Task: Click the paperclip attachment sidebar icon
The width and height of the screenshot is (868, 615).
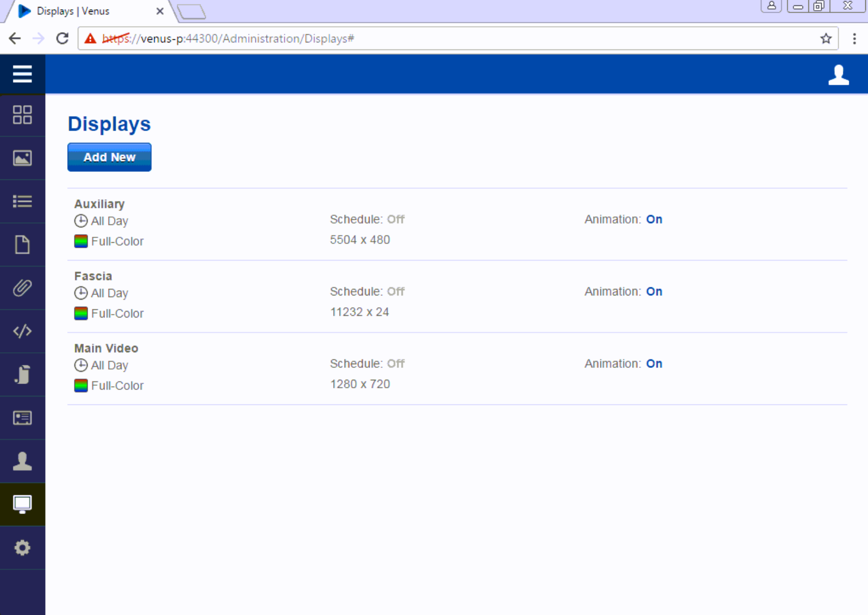Action: pos(22,288)
